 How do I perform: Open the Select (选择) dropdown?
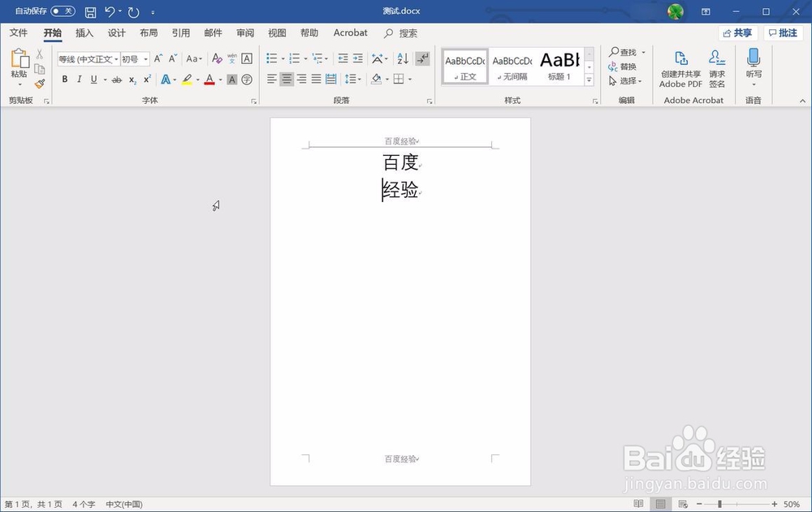click(625, 81)
